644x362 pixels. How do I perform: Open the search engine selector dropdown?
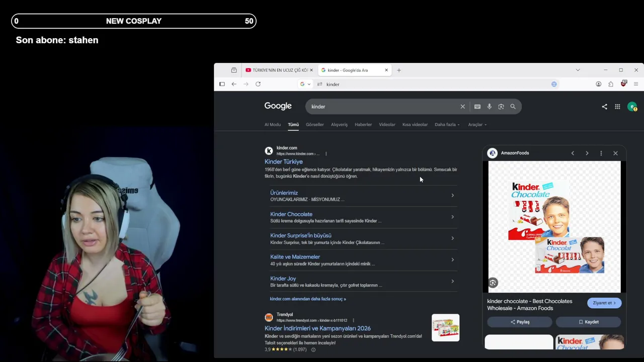(x=305, y=84)
